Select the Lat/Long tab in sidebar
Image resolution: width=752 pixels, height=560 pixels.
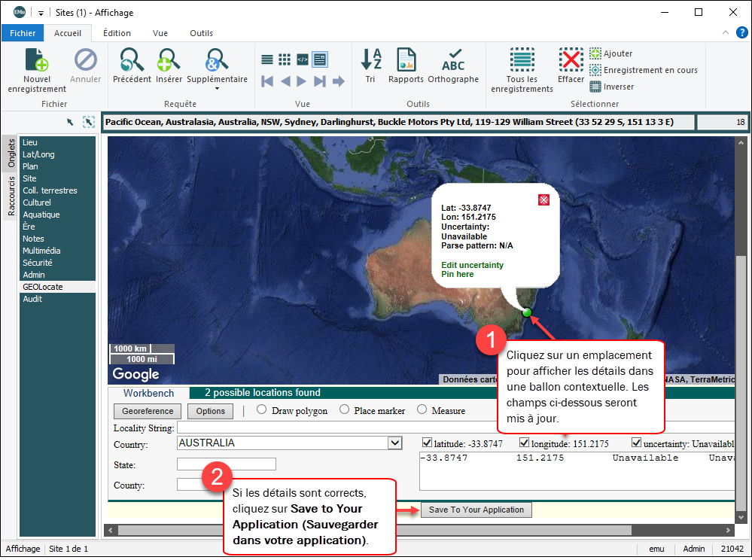(38, 154)
